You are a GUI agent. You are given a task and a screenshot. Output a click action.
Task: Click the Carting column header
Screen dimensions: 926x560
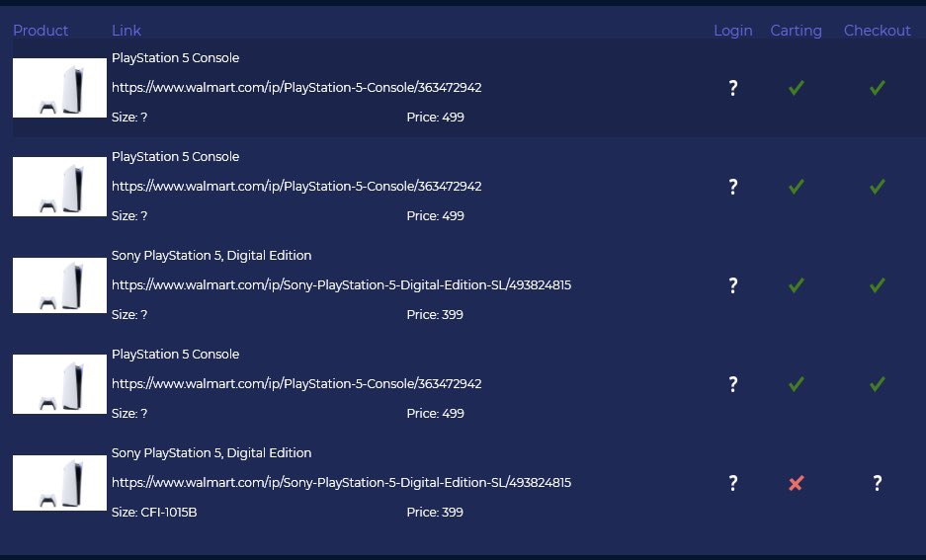click(x=797, y=31)
